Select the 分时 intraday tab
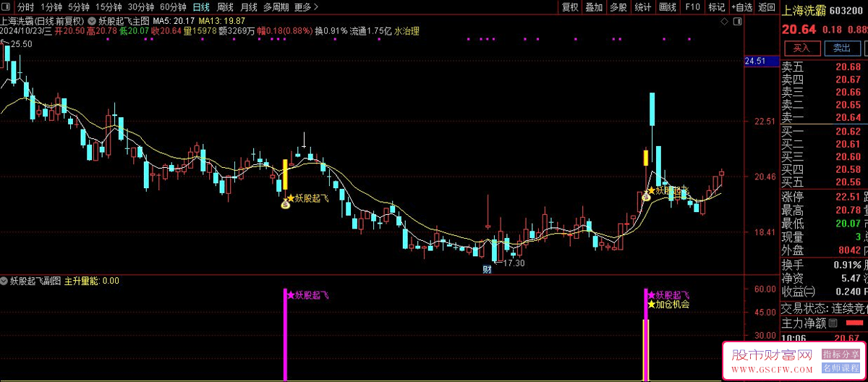 click(25, 7)
